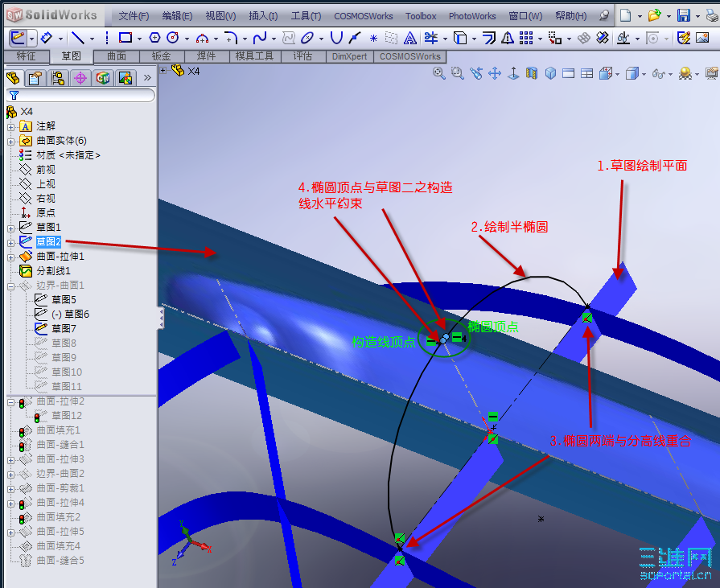Choose the Parabola tool
Image resolution: width=720 pixels, height=588 pixels.
point(336,38)
